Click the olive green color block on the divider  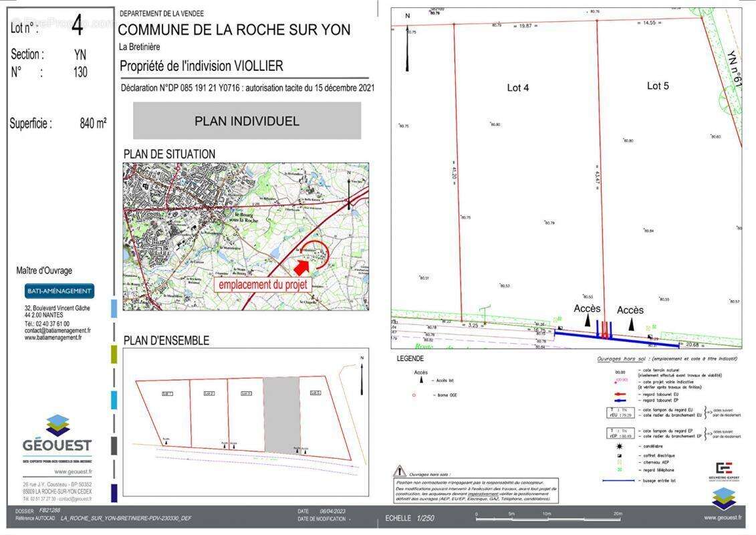point(114,354)
